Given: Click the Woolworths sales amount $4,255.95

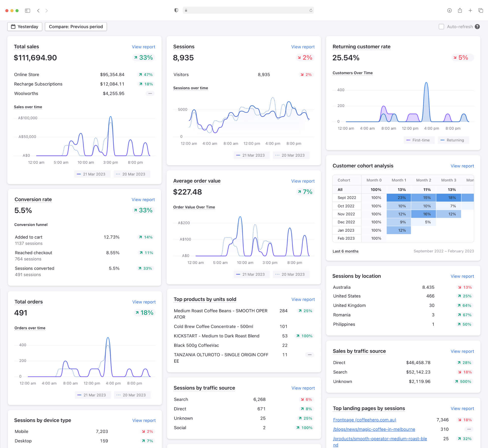Looking at the screenshot, I should coord(113,93).
